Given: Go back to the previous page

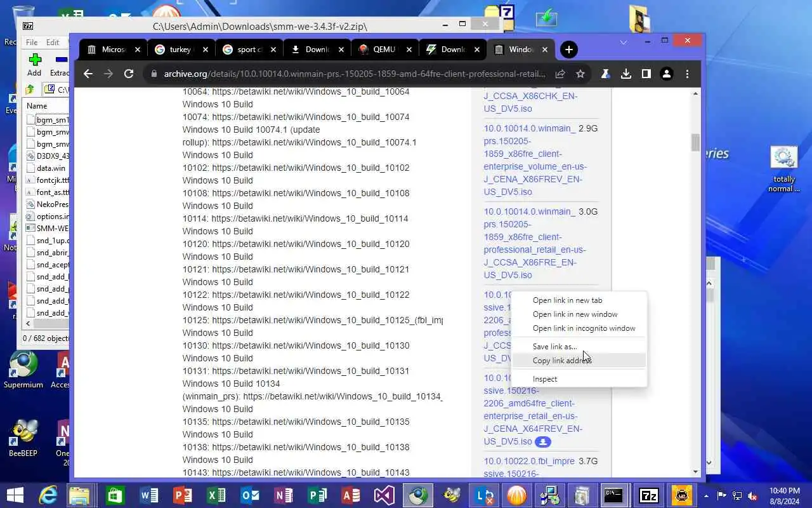Looking at the screenshot, I should [x=88, y=74].
